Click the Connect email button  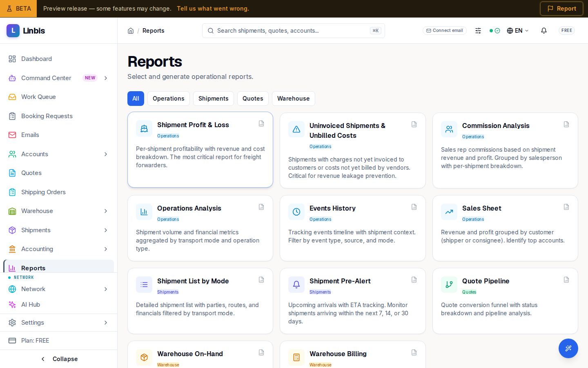(445, 31)
